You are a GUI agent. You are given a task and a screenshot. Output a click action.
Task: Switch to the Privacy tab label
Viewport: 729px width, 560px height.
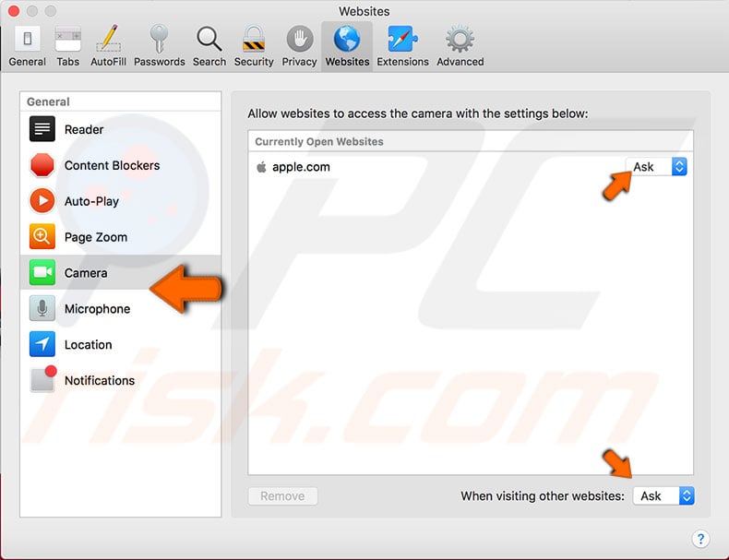(299, 62)
